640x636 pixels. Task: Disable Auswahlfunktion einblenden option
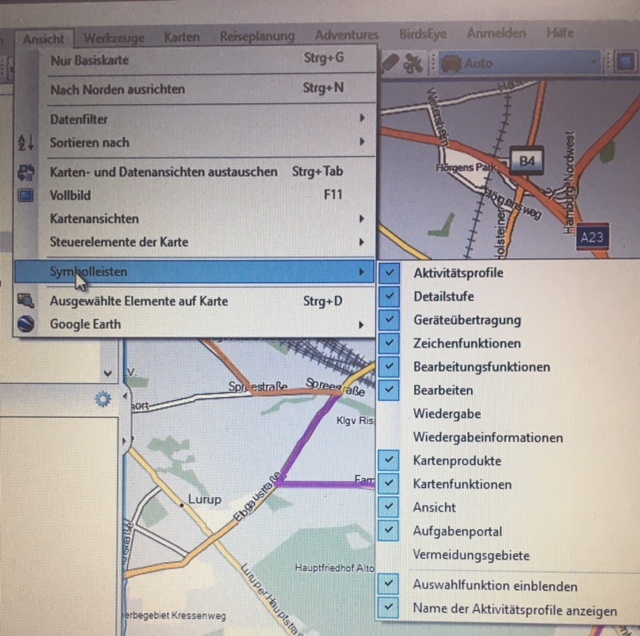tap(390, 586)
